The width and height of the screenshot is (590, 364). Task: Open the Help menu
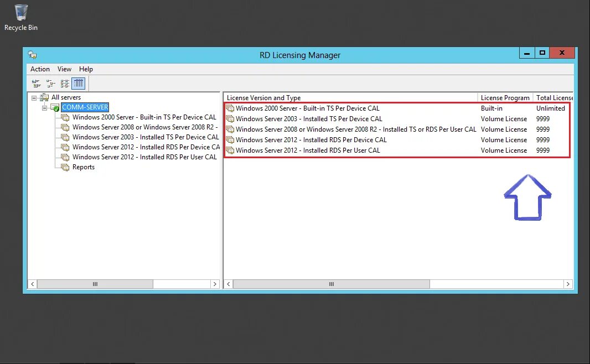coord(86,69)
